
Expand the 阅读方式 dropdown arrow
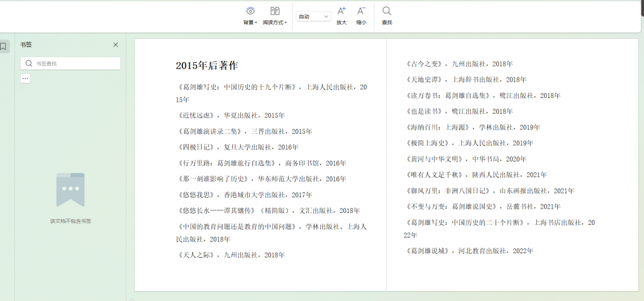286,23
